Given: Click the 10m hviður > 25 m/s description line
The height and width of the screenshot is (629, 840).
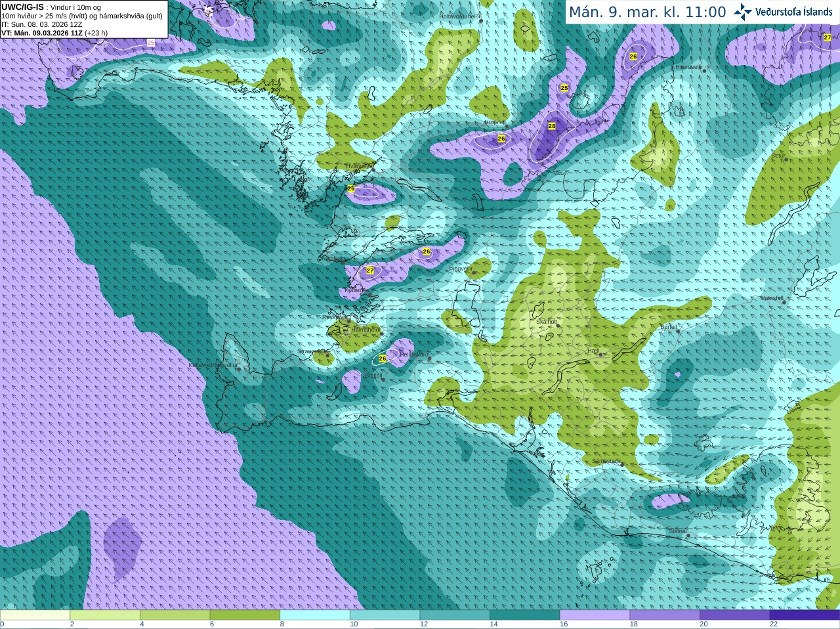Looking at the screenshot, I should click(82, 16).
